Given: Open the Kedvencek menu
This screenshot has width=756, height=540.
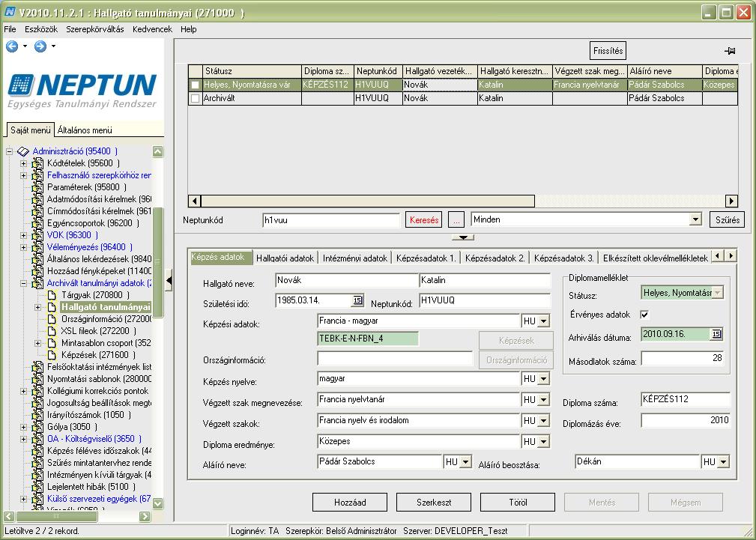Looking at the screenshot, I should point(152,29).
